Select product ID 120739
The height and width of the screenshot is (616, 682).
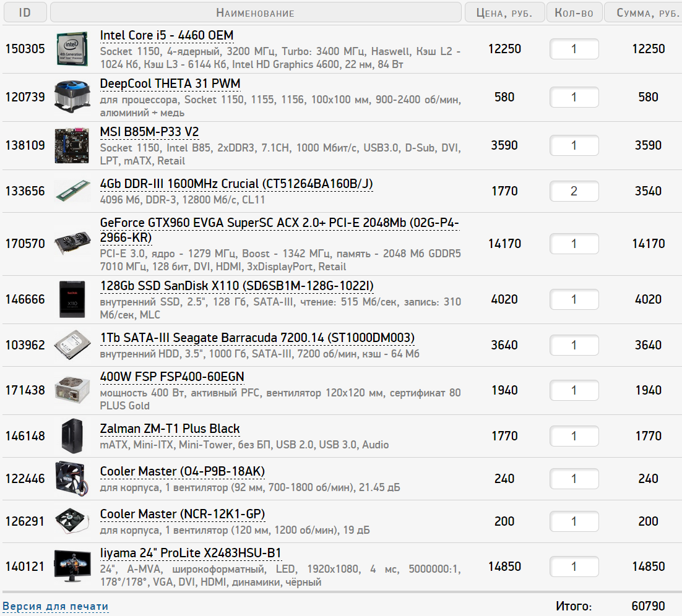coord(25,97)
